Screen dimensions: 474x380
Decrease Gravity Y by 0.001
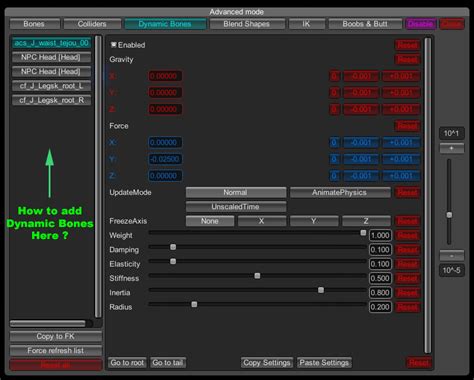click(361, 92)
